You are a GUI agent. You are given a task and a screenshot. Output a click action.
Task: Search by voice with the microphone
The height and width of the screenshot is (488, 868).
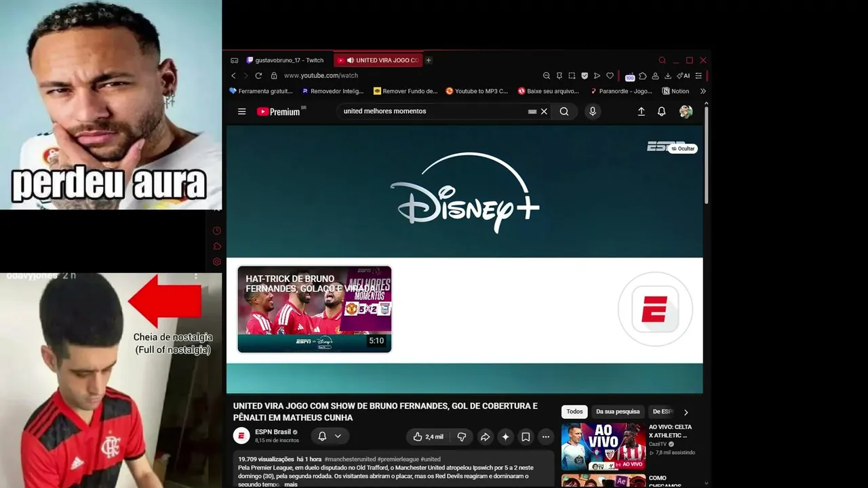click(x=593, y=112)
